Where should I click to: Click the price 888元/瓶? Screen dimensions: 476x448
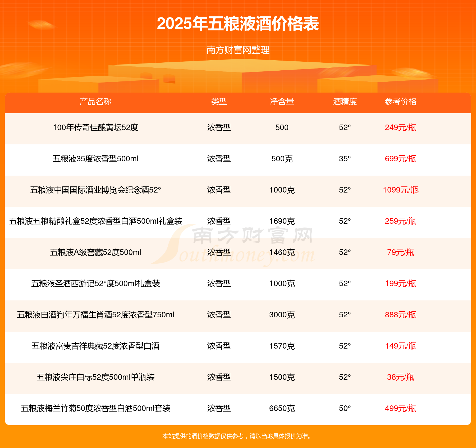tap(401, 315)
